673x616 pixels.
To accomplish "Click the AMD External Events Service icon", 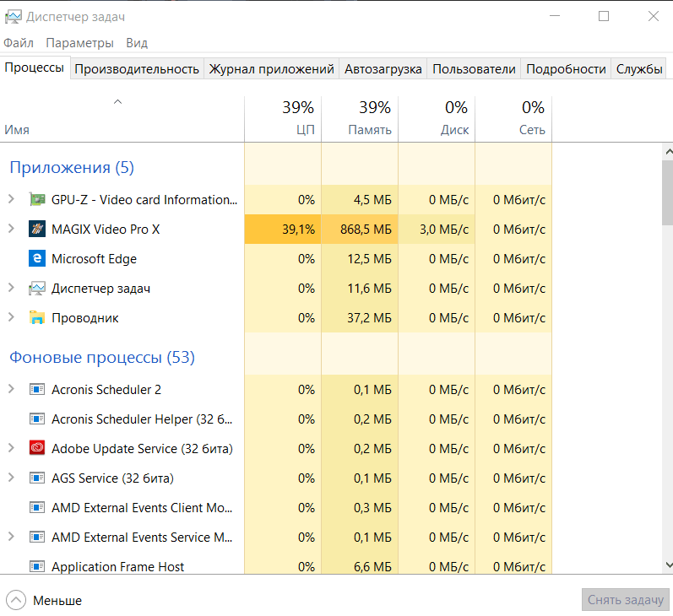I will (37, 537).
